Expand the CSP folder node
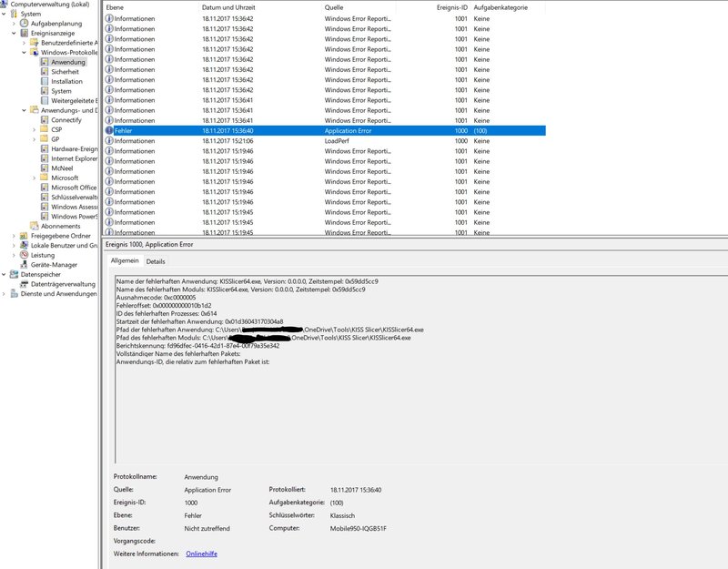The height and width of the screenshot is (569, 728). pos(34,129)
